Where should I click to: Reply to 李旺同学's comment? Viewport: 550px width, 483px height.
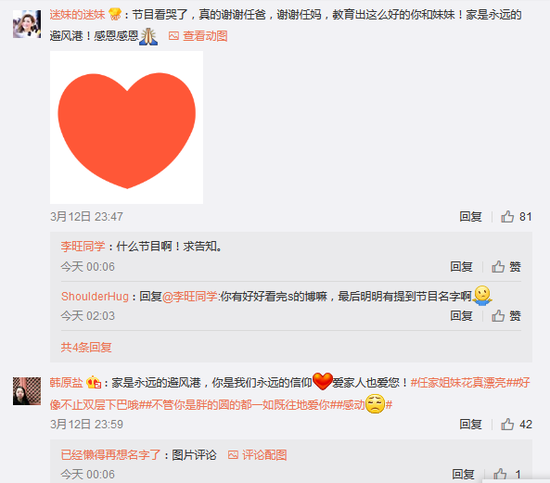click(x=461, y=267)
